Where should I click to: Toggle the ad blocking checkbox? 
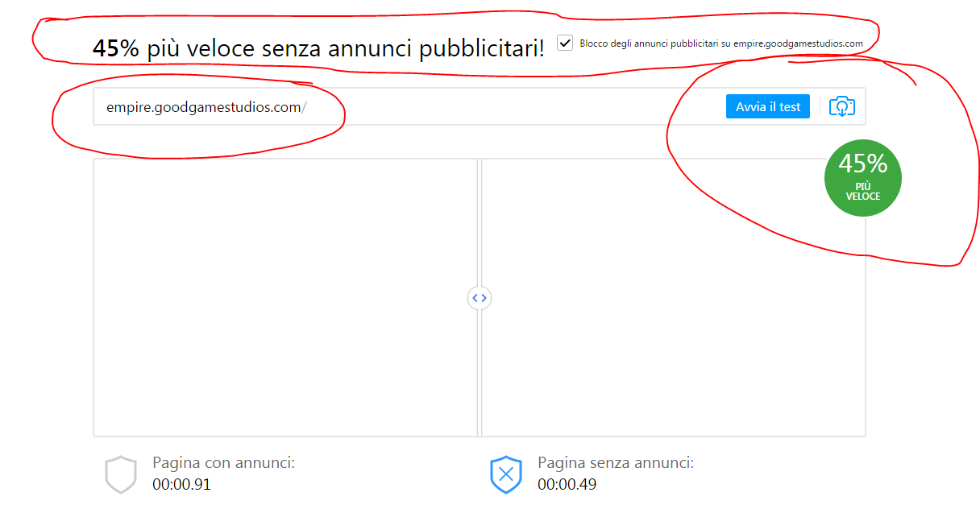click(565, 43)
